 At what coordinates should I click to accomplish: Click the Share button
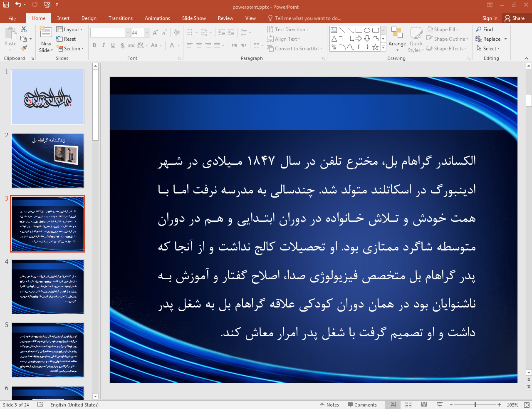point(515,18)
